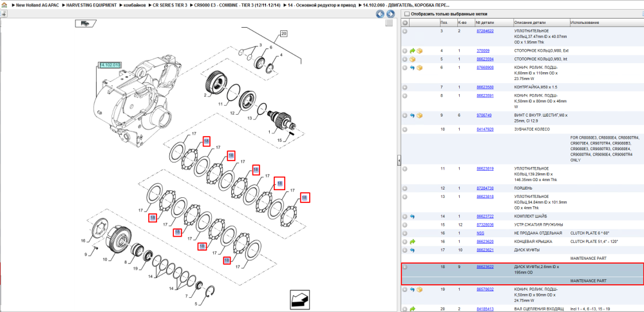Click the blue arrow icon for part 86623621
The height and width of the screenshot is (312, 644).
point(413,250)
